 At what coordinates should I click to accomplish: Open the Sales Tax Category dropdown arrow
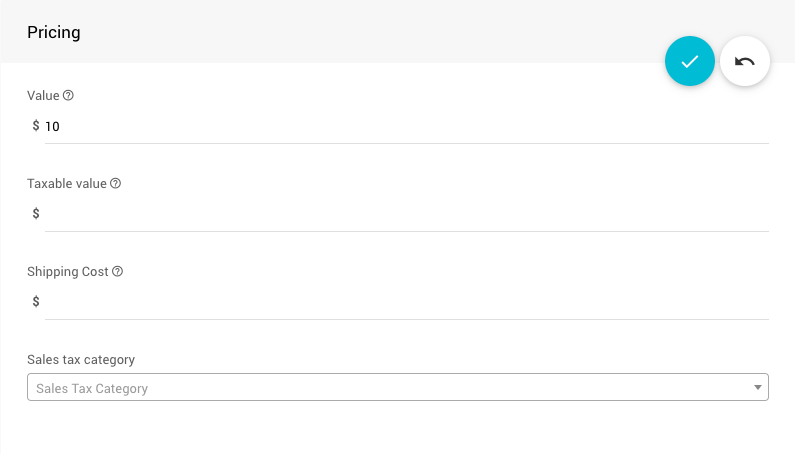point(757,388)
